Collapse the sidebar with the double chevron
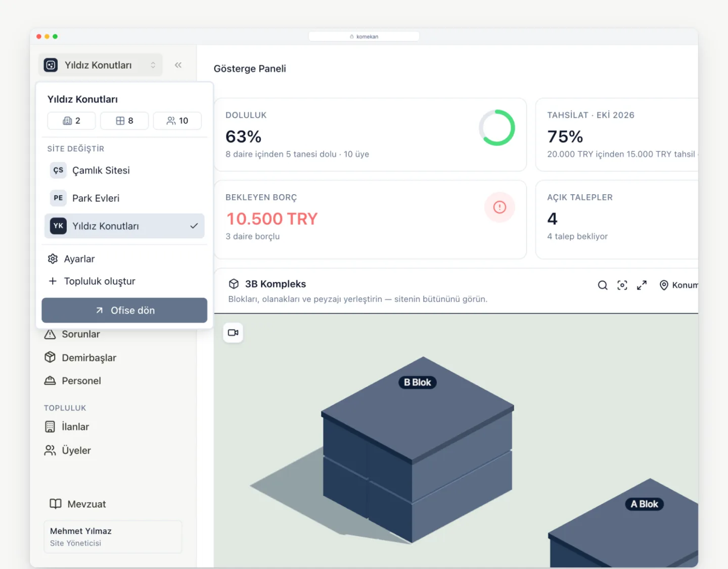Image resolution: width=728 pixels, height=569 pixels. (x=178, y=65)
